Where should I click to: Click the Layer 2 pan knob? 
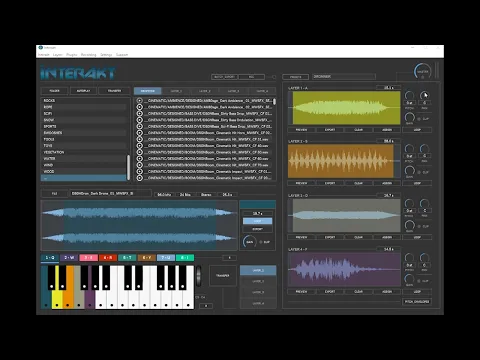point(424,149)
